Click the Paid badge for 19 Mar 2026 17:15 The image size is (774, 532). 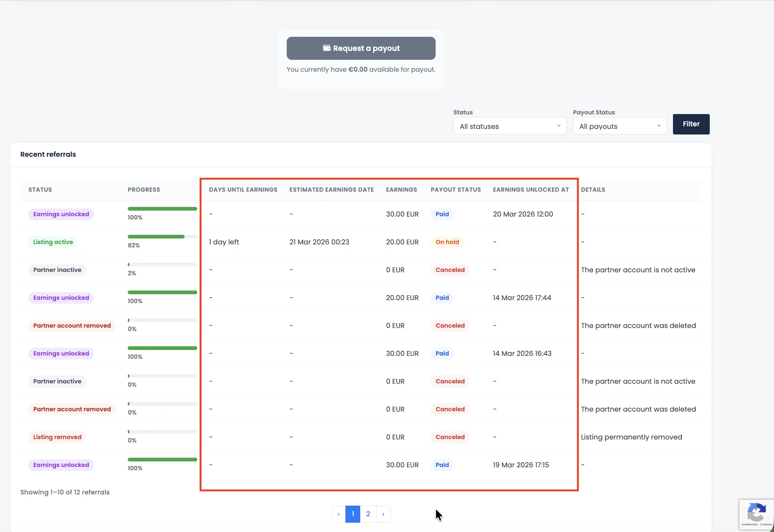pyautogui.click(x=442, y=465)
